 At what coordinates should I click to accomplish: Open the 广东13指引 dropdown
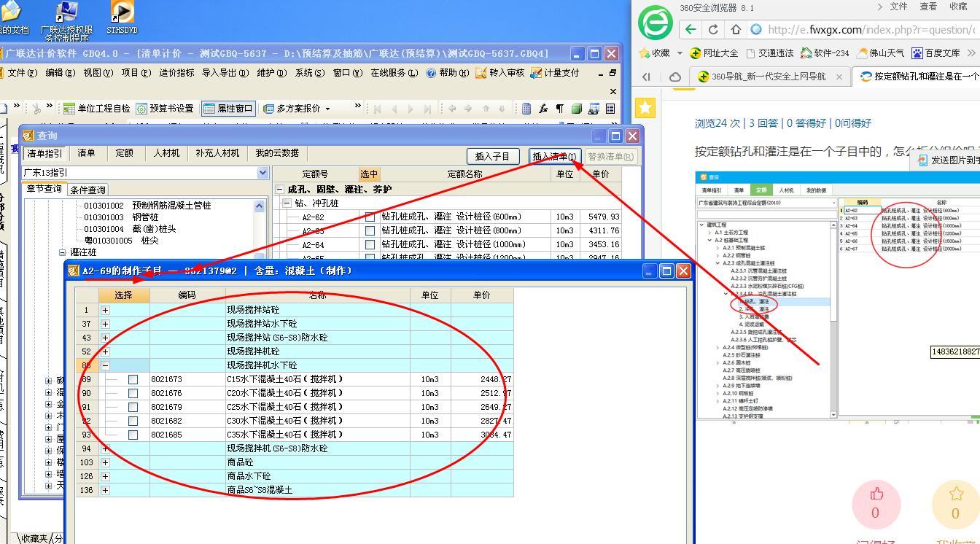point(263,173)
